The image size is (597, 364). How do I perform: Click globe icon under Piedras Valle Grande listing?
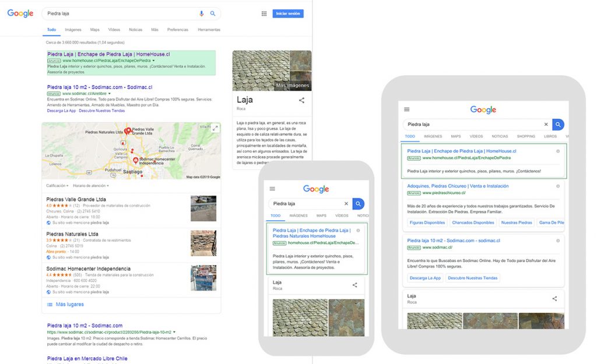coord(48,223)
